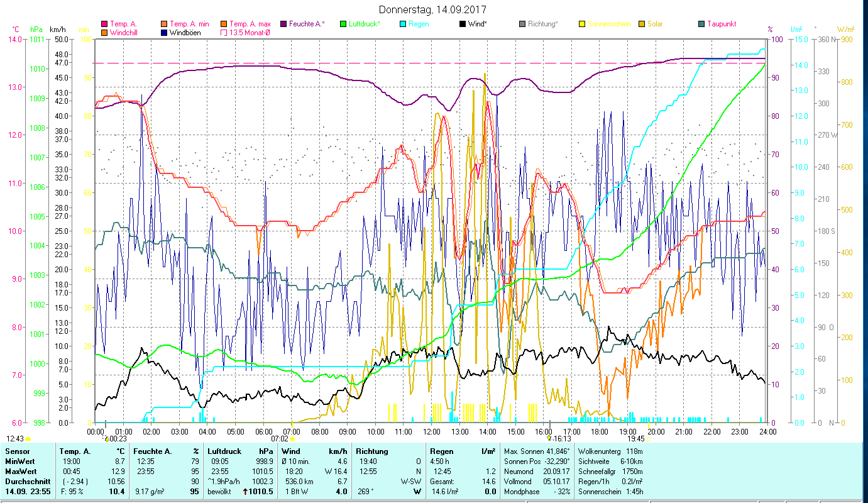Click the Mondphase - 32% entry

tap(537, 492)
